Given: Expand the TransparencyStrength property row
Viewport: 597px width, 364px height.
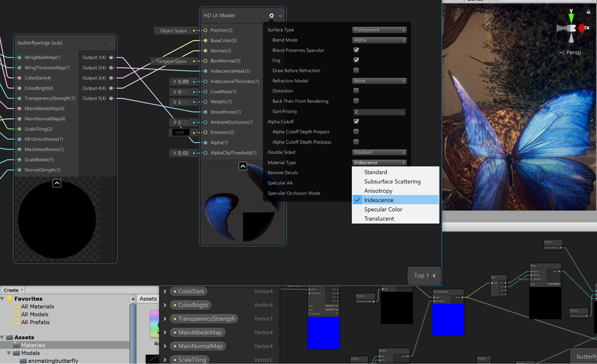Looking at the screenshot, I should tap(165, 319).
